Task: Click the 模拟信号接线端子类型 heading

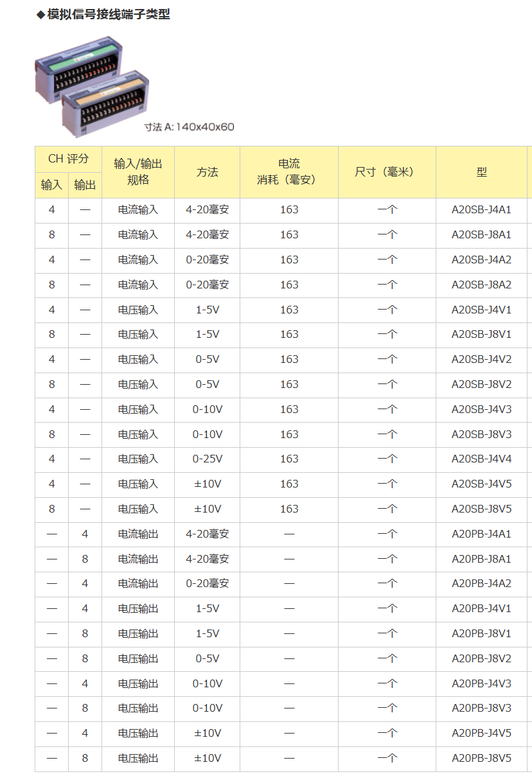Action: coord(108,14)
